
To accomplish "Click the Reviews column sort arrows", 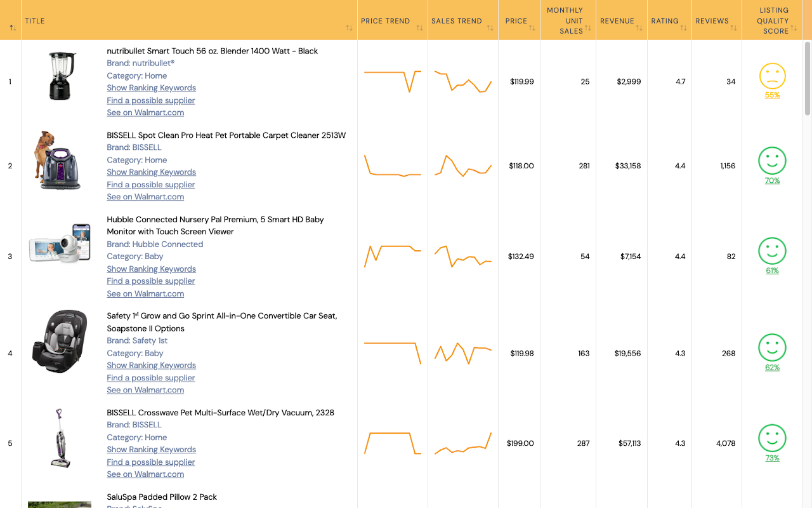I will click(x=733, y=28).
